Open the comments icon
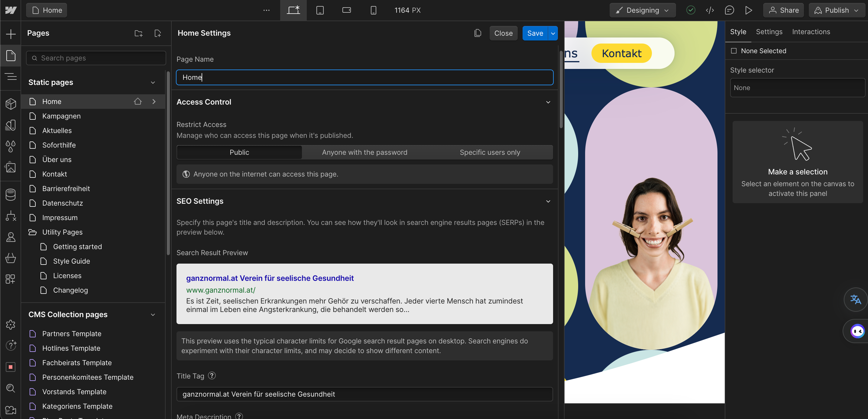 pos(729,10)
